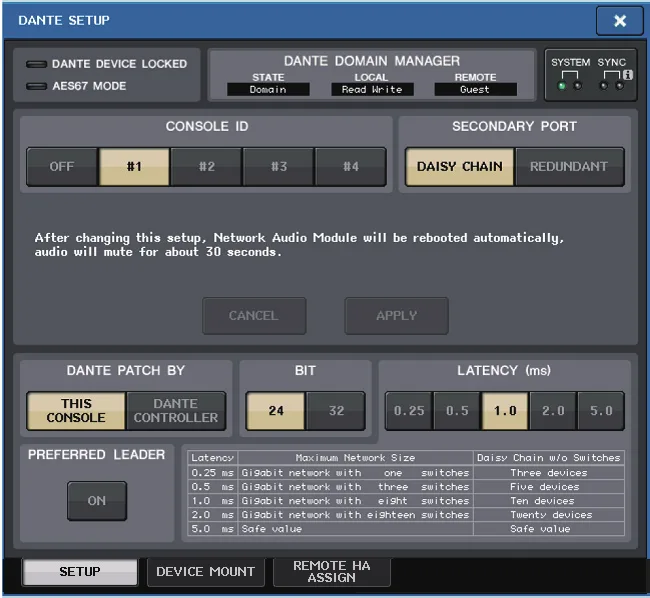Click the LOCAL field showing Read Write
650x598 pixels.
(372, 90)
